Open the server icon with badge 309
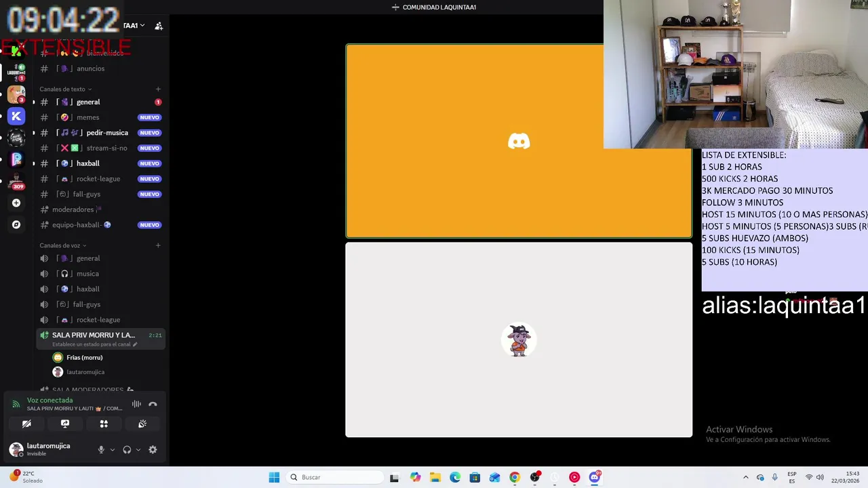 [x=16, y=181]
